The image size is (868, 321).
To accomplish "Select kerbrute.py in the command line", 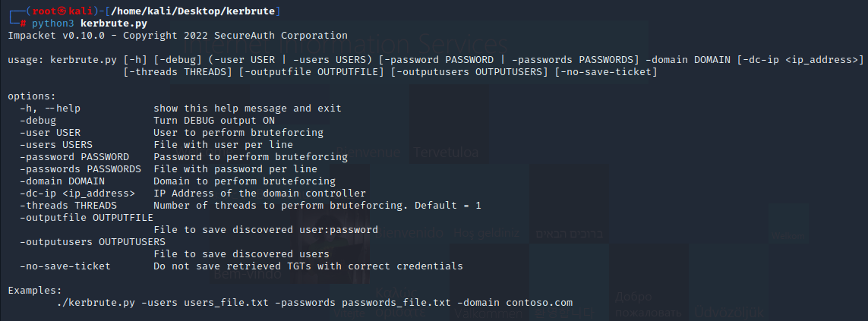I will pos(114,24).
